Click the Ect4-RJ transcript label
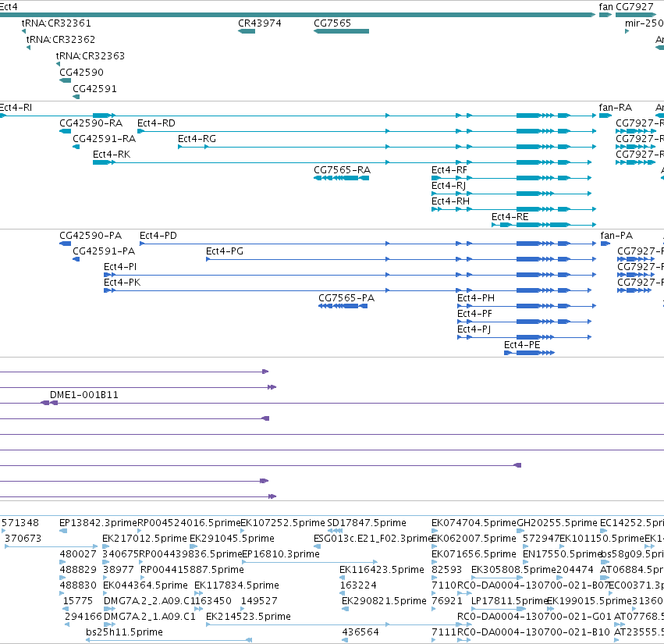664x644 pixels. (449, 186)
